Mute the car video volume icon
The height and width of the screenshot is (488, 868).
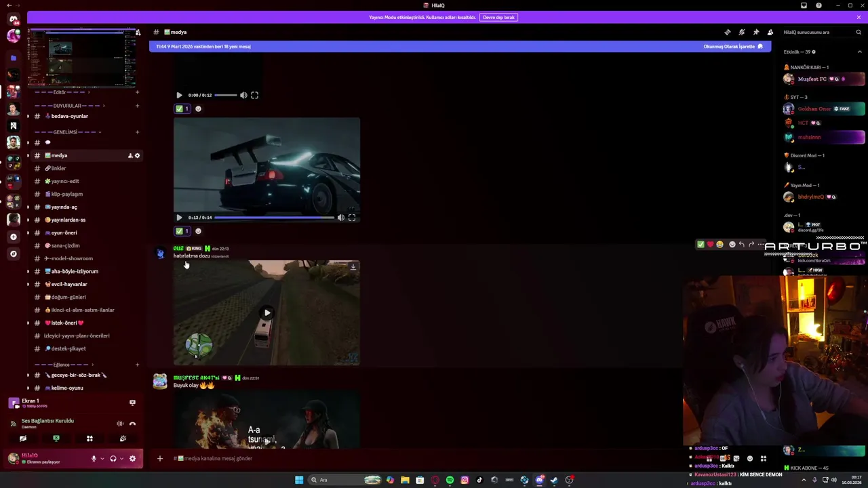coord(340,218)
